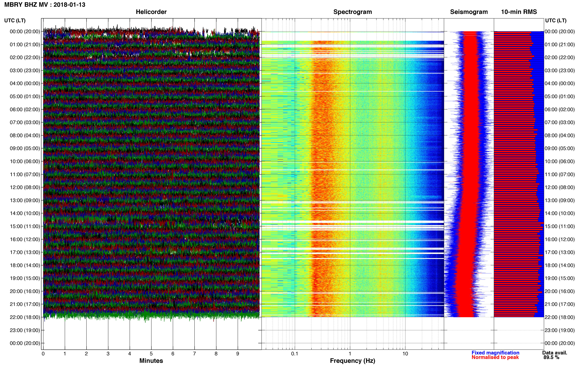The image size is (588, 368).
Task: Click the 'MBRY BHZ MV : 2018-01-13' title
Action: pyautogui.click(x=45, y=5)
